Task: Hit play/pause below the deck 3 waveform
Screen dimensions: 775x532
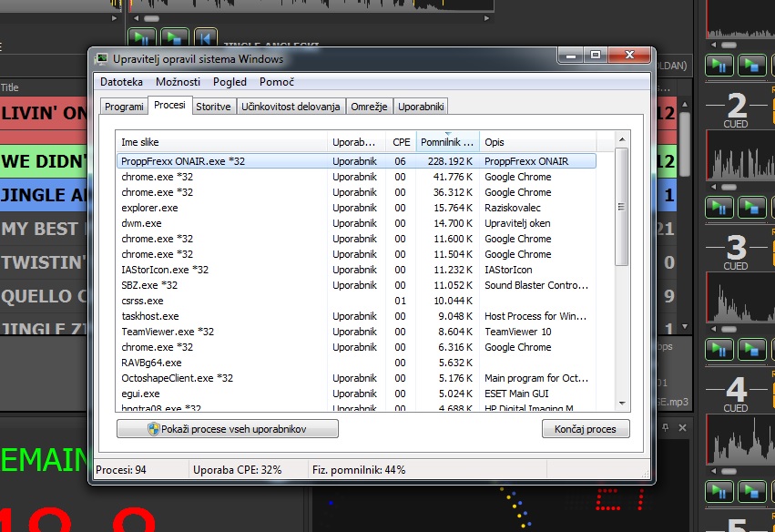Action: [x=719, y=349]
